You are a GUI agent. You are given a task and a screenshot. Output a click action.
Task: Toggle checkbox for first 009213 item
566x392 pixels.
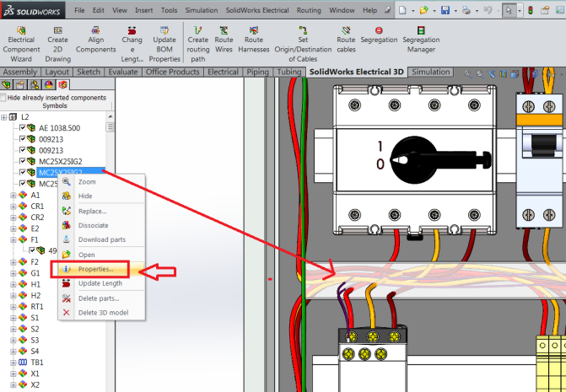pos(23,139)
